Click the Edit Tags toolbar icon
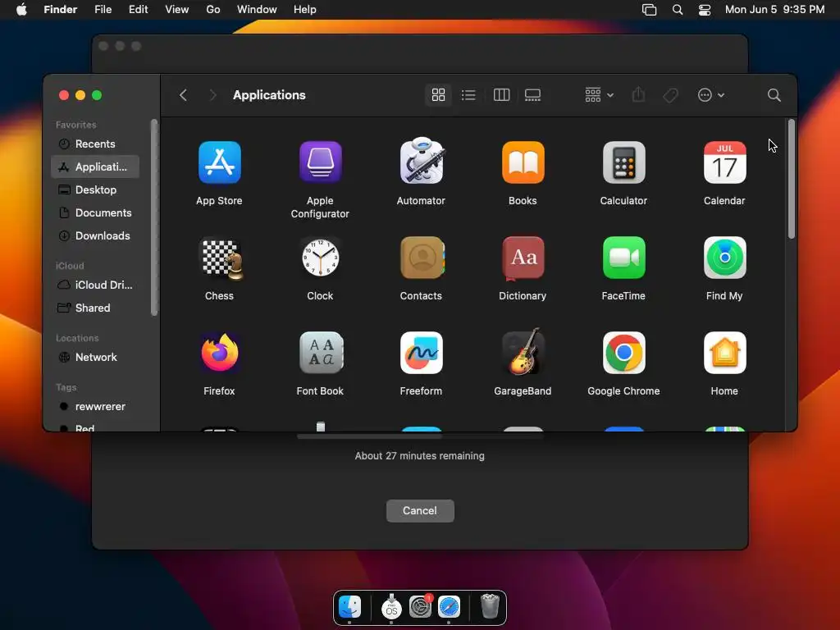 (x=670, y=95)
